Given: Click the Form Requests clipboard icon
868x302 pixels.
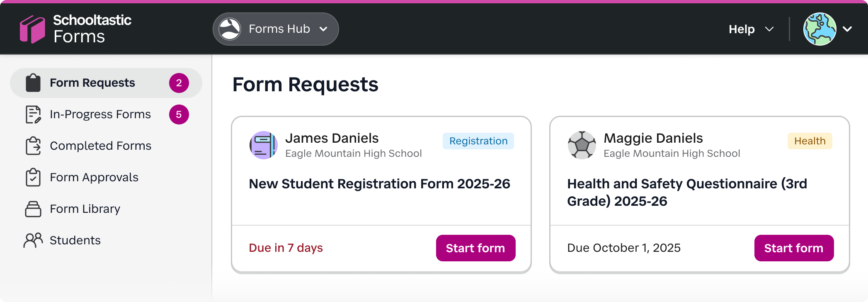Looking at the screenshot, I should pyautogui.click(x=32, y=83).
